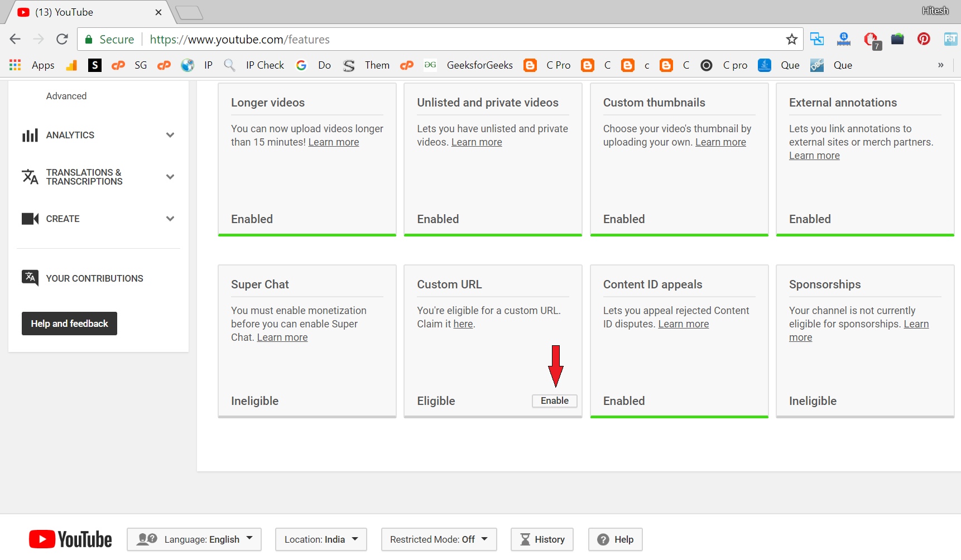The image size is (961, 560).
Task: Open the 'C Pro' Blogger bookmark
Action: click(547, 65)
